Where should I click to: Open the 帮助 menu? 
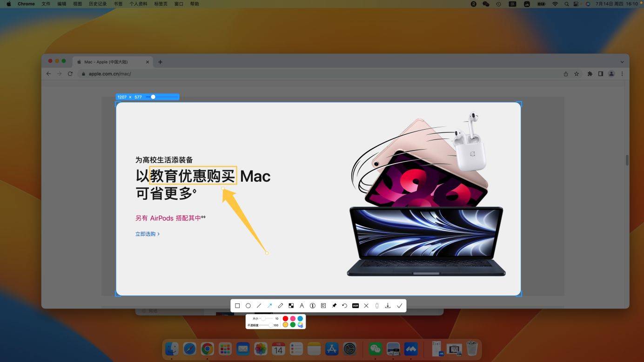tap(195, 4)
